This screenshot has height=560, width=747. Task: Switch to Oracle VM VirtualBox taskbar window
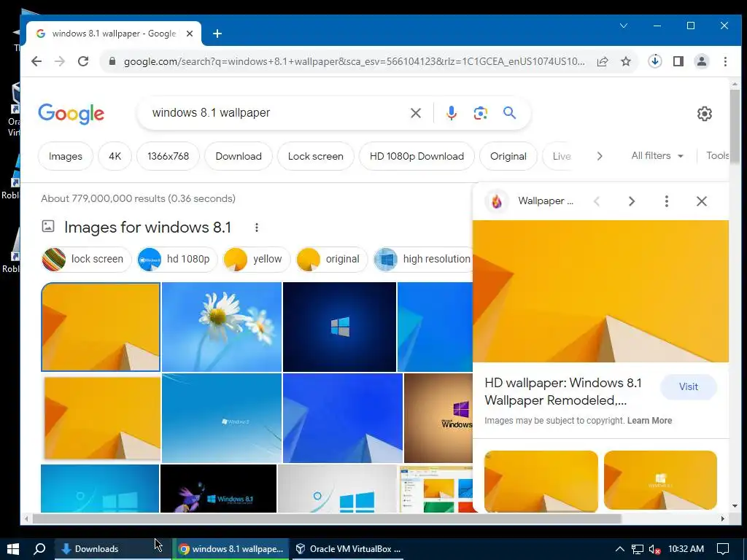pyautogui.click(x=347, y=549)
